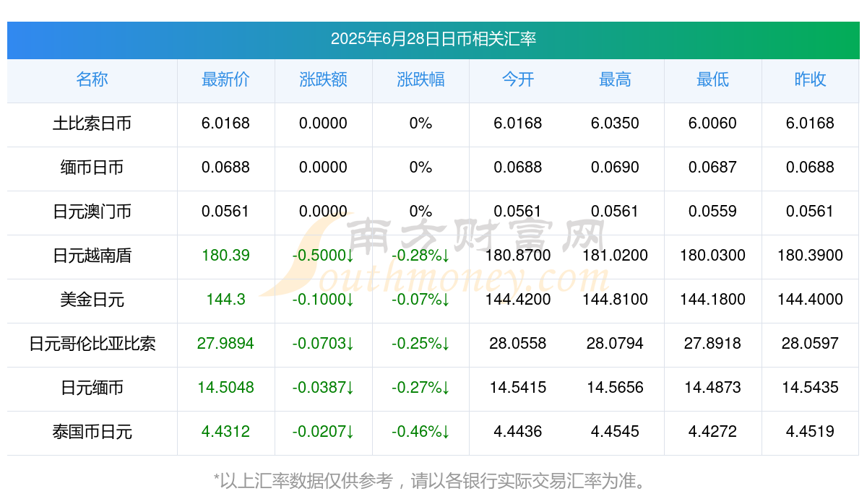Click lowest price 144.1800
Viewport: 867px width, 504px height.
click(712, 300)
